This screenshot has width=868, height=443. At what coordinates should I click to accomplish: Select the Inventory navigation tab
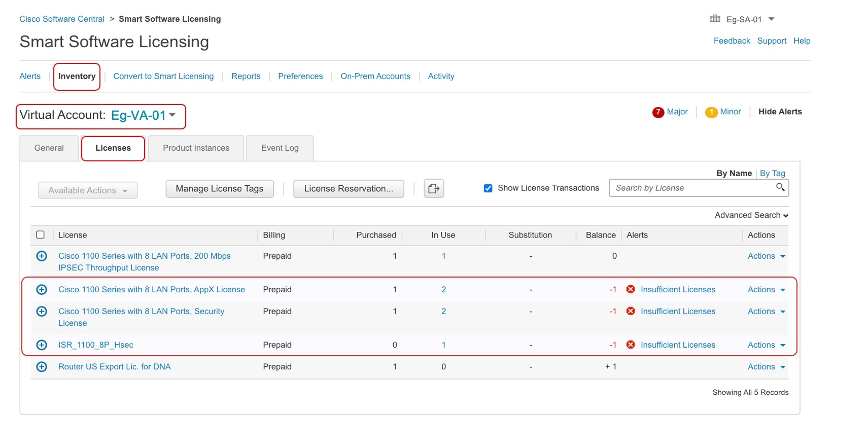pyautogui.click(x=77, y=76)
